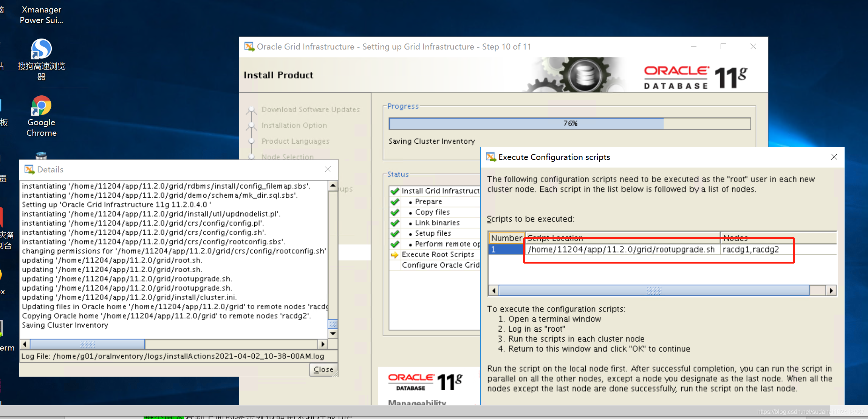Click the green checkmark next to Prepare step

395,202
